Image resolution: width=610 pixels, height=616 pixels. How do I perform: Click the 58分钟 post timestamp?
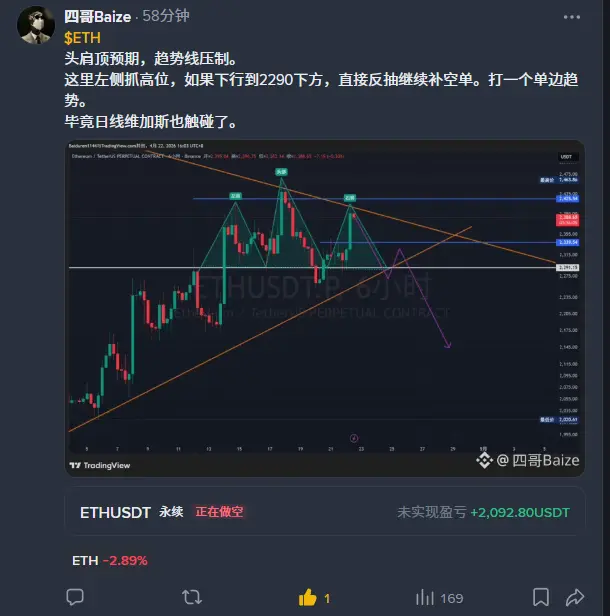point(166,16)
